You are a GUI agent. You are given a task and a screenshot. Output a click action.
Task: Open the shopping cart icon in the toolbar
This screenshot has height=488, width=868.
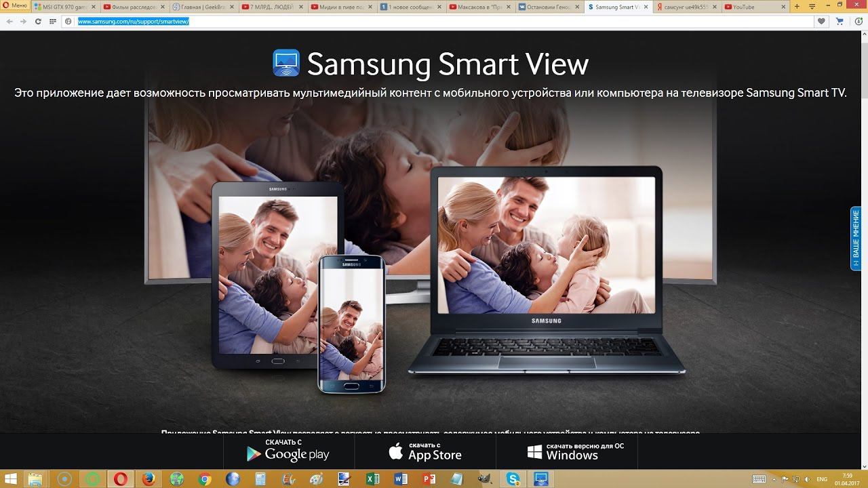[x=840, y=21]
